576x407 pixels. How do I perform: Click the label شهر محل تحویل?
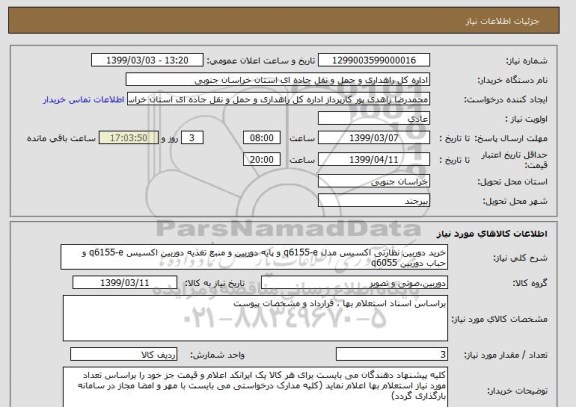515,201
